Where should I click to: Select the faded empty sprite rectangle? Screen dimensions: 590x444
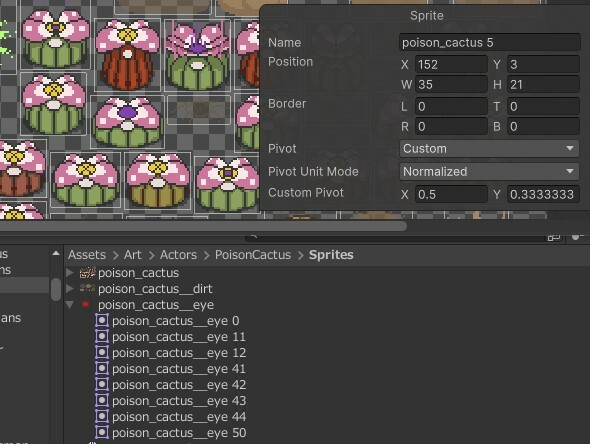pos(199,110)
